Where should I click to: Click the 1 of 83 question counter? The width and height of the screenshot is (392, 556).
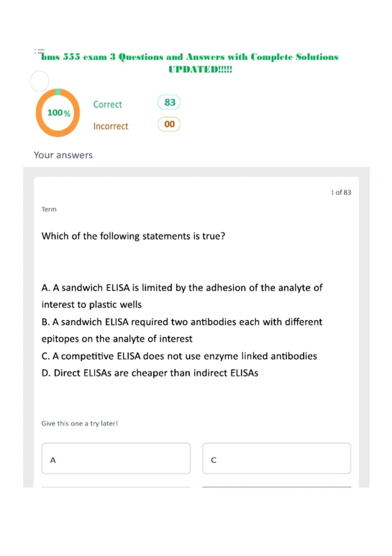coord(341,192)
